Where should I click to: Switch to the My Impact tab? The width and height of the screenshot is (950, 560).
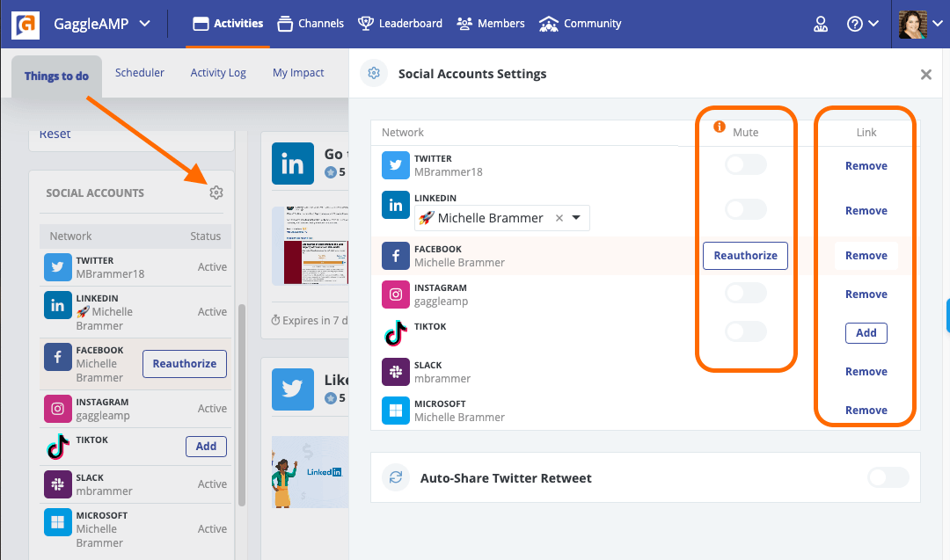[x=298, y=73]
